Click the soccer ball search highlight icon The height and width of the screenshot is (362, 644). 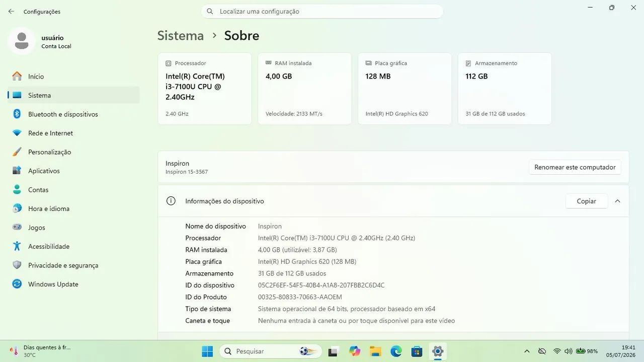[308, 351]
